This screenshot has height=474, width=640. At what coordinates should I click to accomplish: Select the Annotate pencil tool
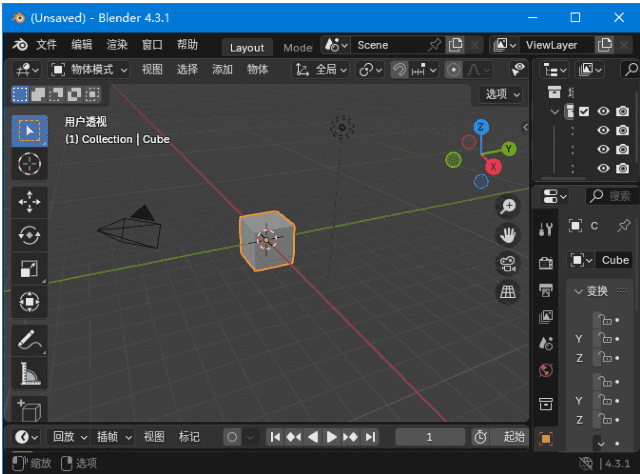point(29,340)
